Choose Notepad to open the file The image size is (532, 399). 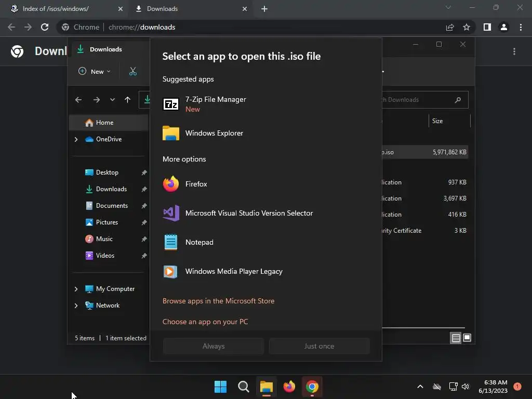(265, 242)
